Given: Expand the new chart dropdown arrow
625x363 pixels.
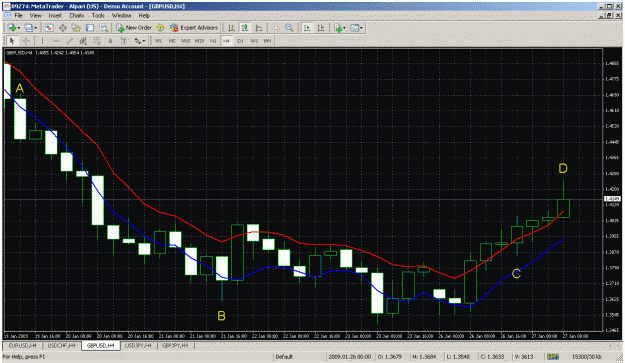Looking at the screenshot, I should 19,28.
